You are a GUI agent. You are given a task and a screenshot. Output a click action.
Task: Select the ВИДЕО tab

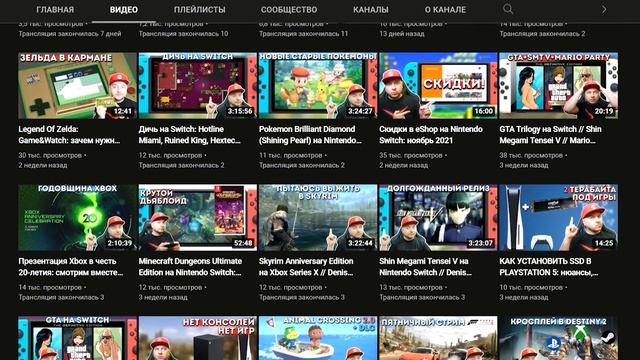point(124,9)
